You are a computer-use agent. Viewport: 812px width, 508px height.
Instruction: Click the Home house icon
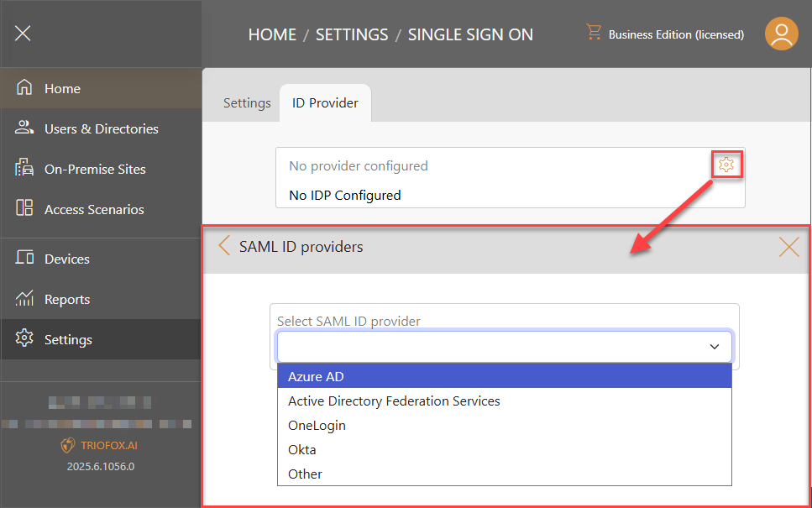pos(24,87)
